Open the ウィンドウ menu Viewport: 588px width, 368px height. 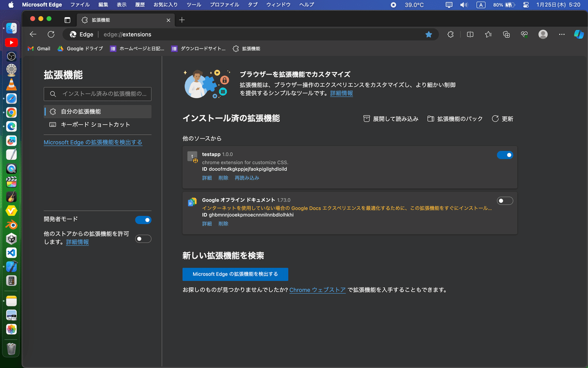click(278, 5)
